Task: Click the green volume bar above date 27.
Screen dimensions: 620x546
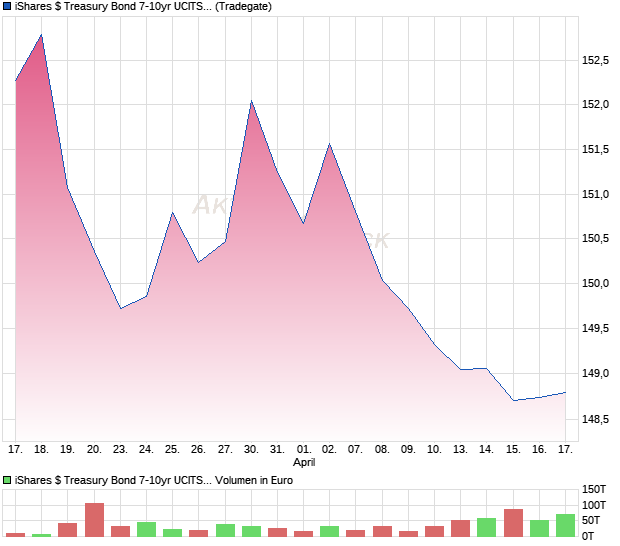Action: (225, 530)
